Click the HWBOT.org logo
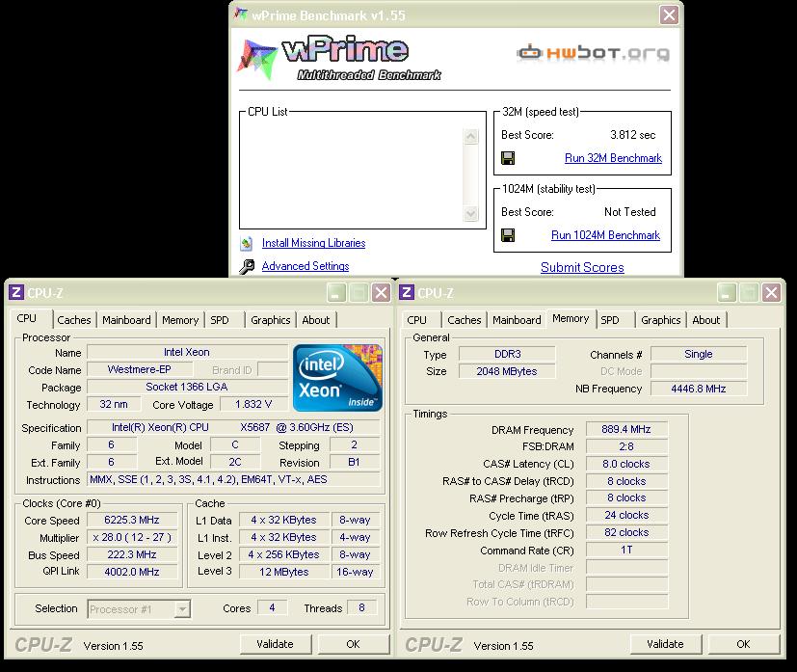Viewport: 797px width, 672px height. click(593, 54)
